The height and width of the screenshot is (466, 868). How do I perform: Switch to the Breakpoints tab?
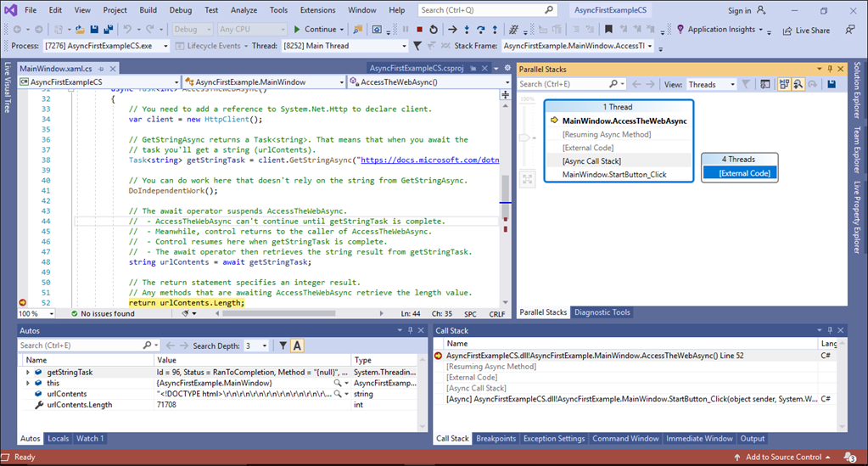pos(496,438)
